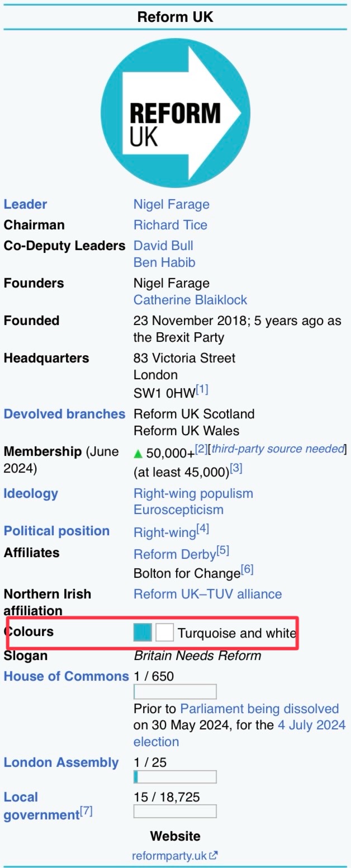Click the turquoise colour swatch
This screenshot has height=868, width=351.
143,633
